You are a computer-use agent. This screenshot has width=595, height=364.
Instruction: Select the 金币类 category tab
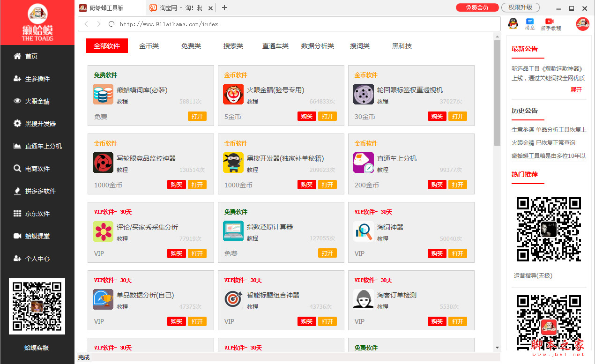point(149,46)
